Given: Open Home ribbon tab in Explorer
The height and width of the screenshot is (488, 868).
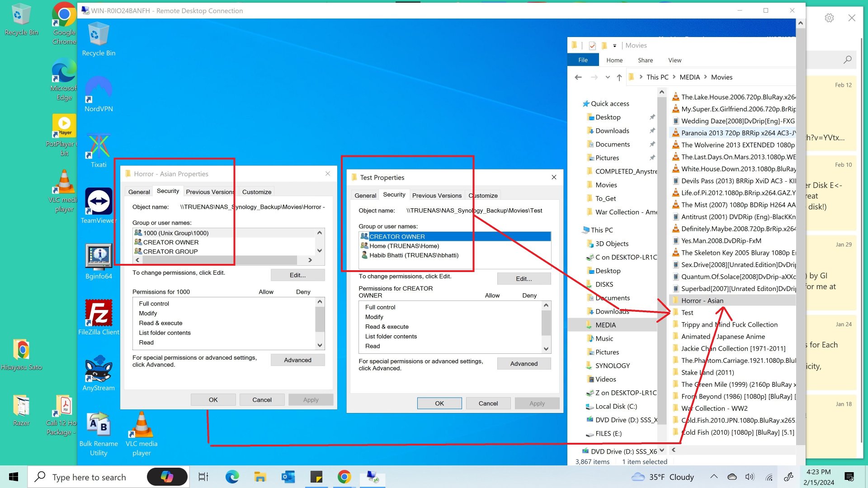Looking at the screenshot, I should (614, 60).
